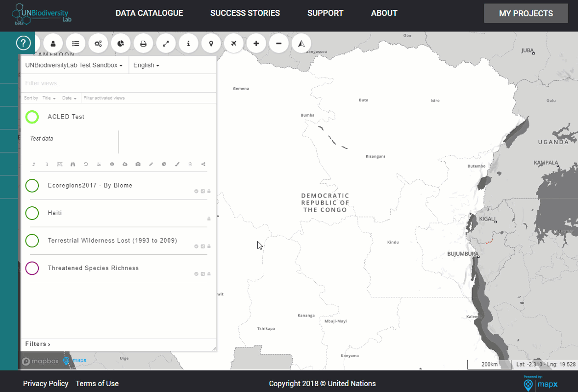Click the print map toolbar button
Image resolution: width=578 pixels, height=392 pixels.
143,44
